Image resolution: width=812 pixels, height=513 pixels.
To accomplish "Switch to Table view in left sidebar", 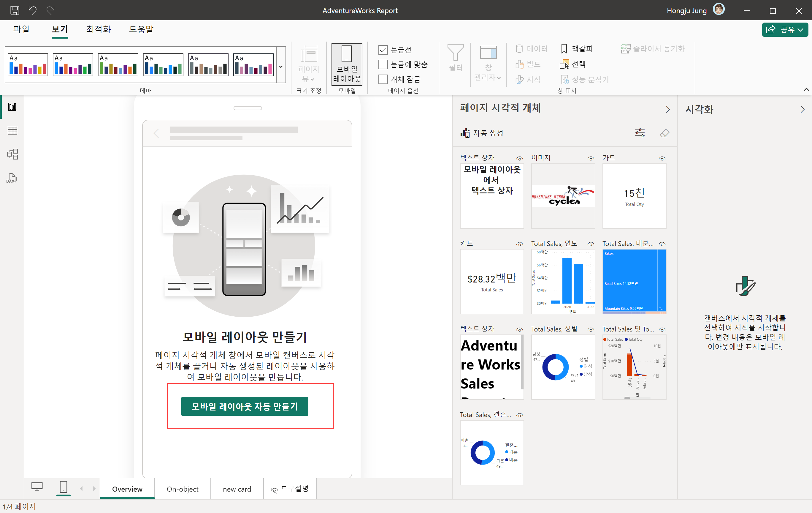I will pyautogui.click(x=12, y=130).
